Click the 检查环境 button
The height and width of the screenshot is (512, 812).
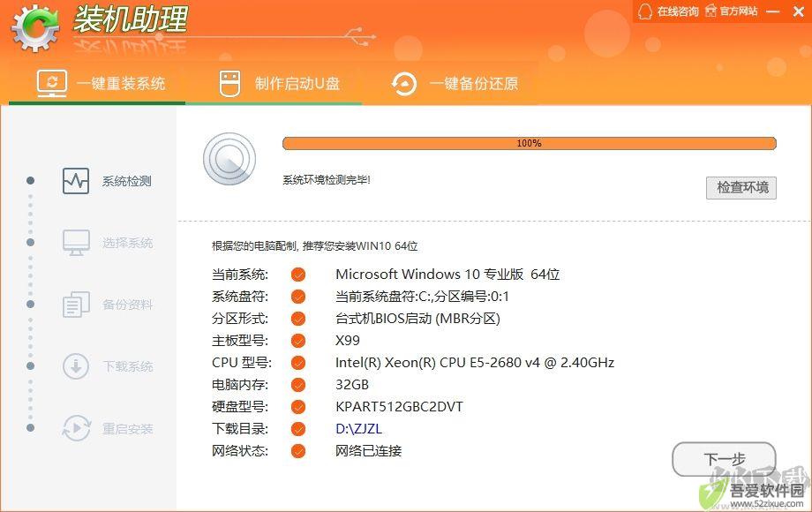pos(741,187)
